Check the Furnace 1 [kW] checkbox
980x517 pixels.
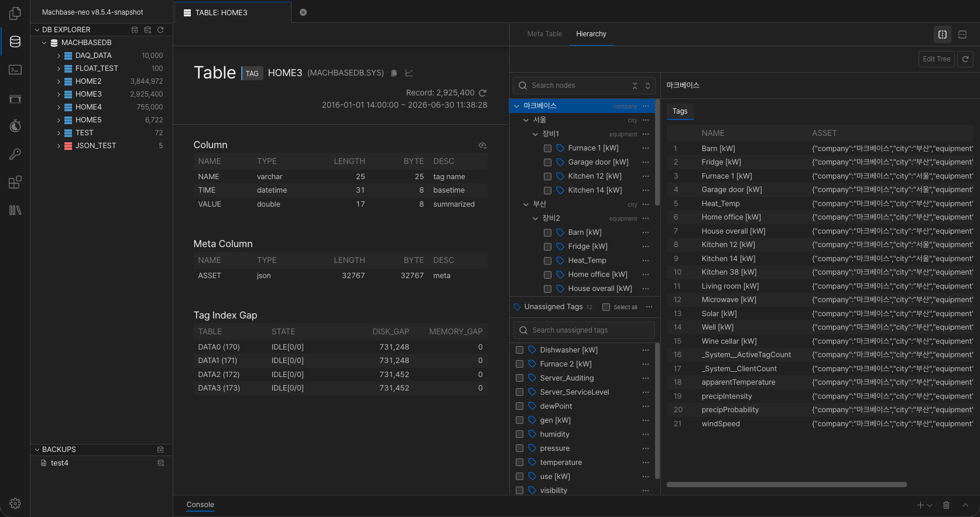[x=547, y=148]
